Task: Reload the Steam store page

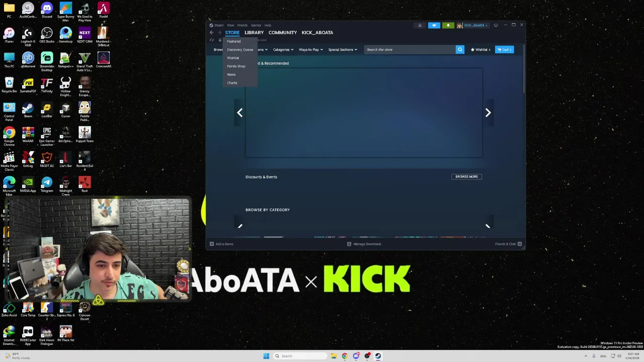Action: pos(212,40)
